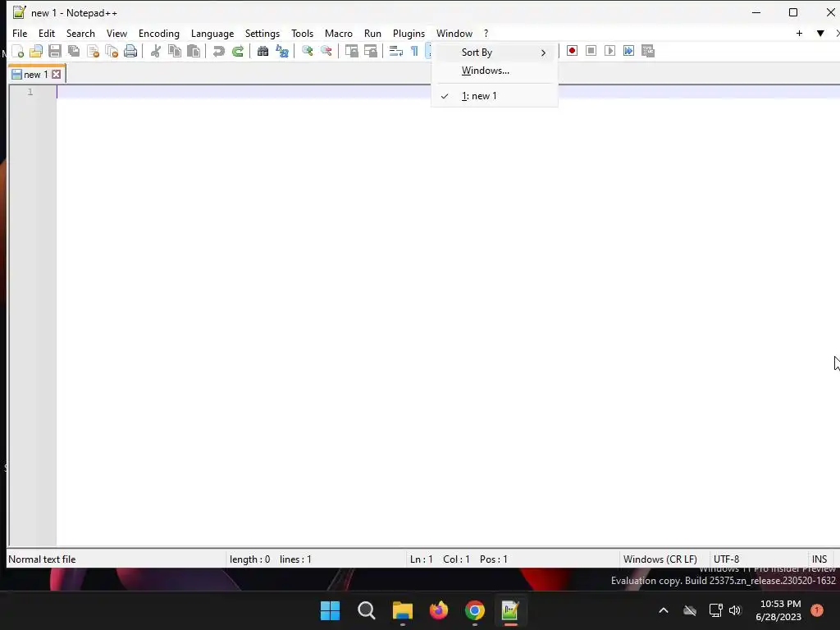Select checked entry 1: new 1

494,96
